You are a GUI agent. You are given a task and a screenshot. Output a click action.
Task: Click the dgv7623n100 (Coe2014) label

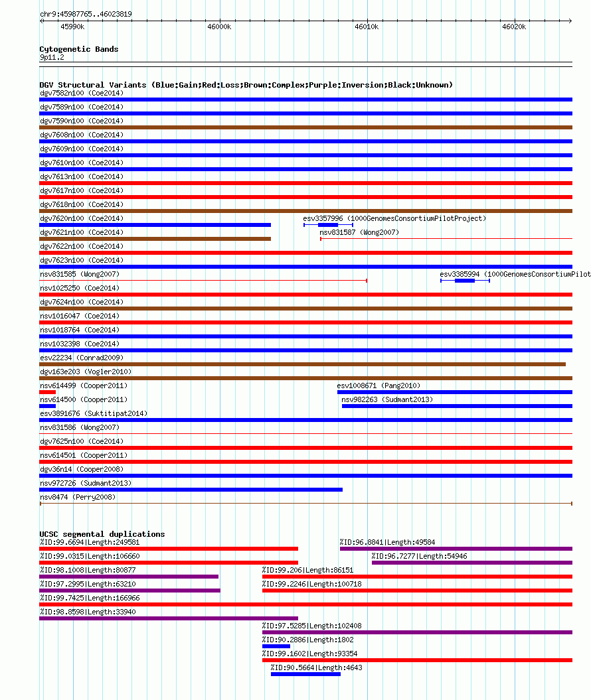coord(82,260)
